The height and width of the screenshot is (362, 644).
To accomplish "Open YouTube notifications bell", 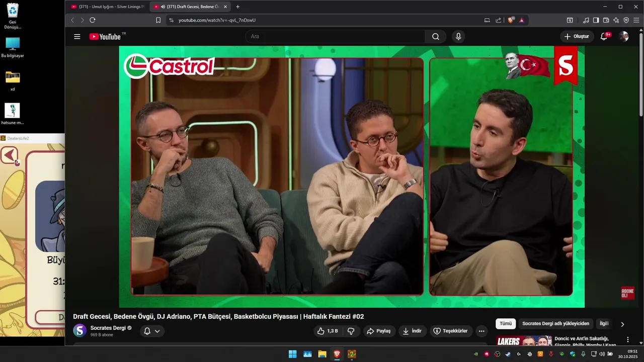I will [605, 36].
